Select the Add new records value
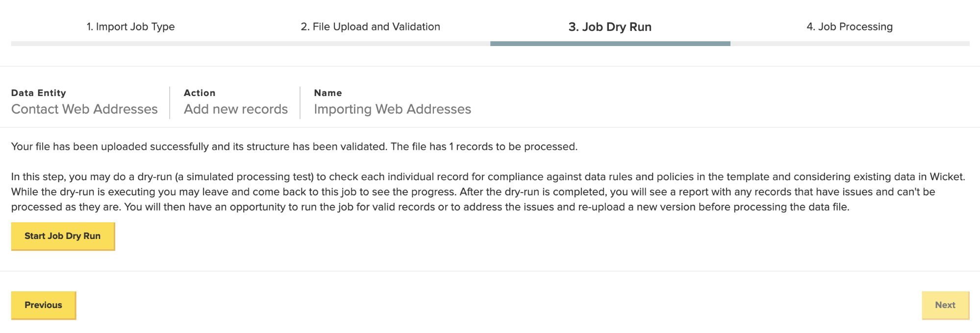The width and height of the screenshot is (980, 333). [235, 109]
